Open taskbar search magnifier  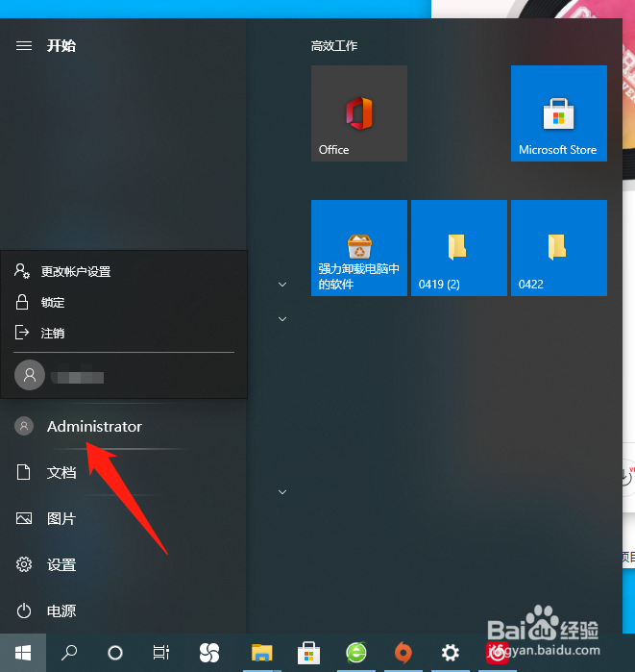[69, 653]
